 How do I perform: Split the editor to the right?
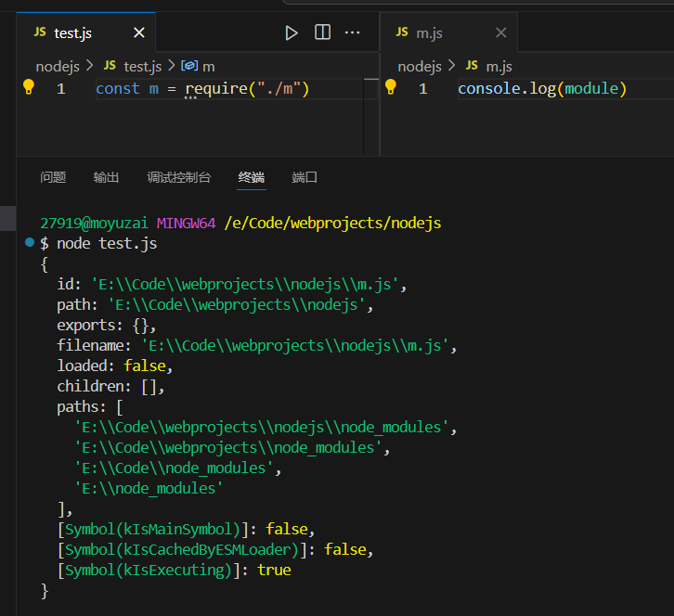(322, 32)
